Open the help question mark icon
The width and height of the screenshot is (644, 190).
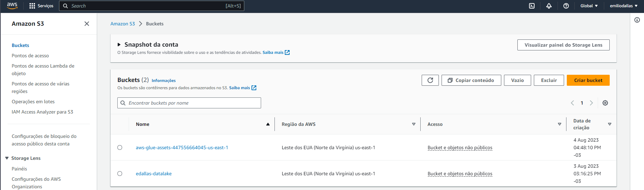point(566,6)
